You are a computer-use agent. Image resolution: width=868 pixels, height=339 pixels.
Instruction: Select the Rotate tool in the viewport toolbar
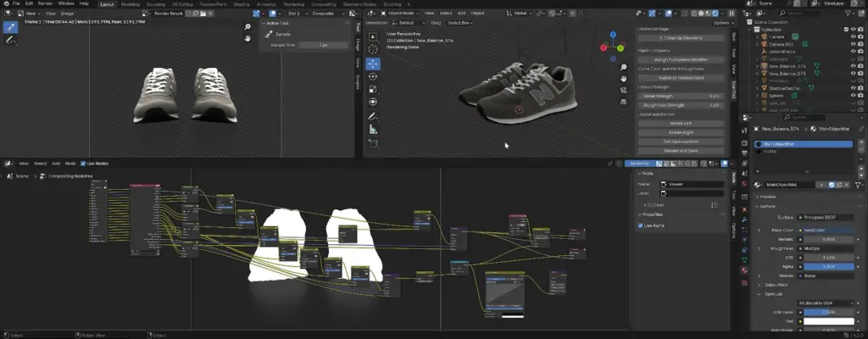[373, 76]
